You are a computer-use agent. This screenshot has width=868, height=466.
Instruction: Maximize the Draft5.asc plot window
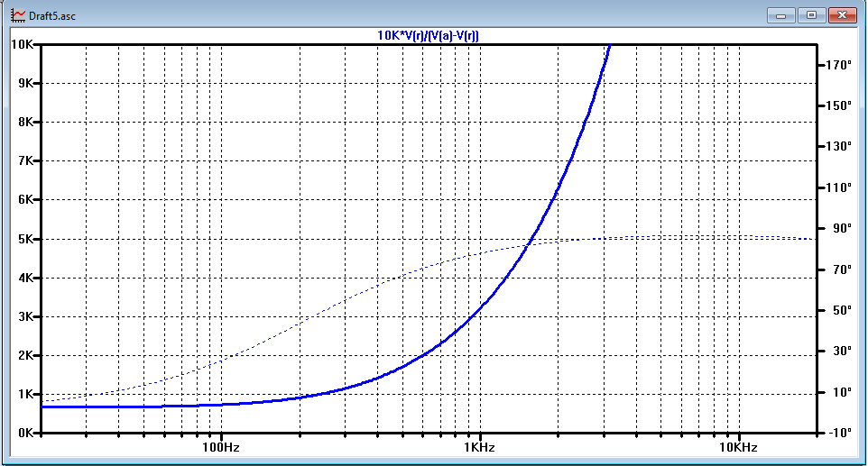pyautogui.click(x=811, y=15)
